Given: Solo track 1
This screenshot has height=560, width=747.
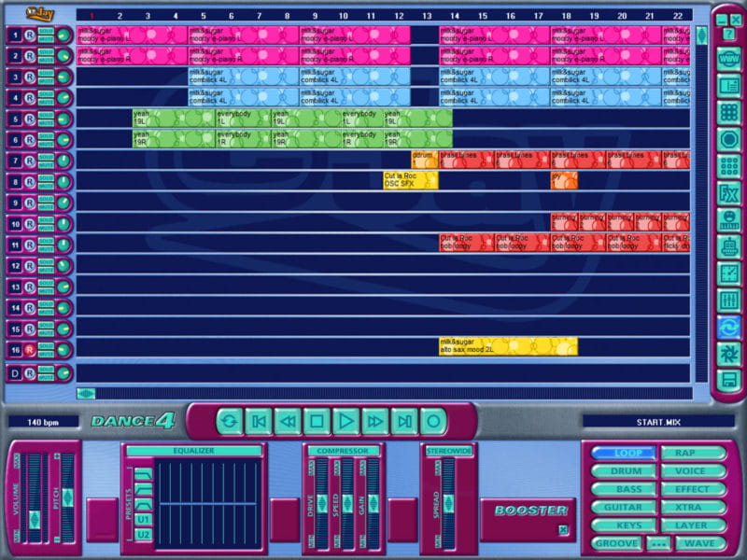Looking at the screenshot, I should click(46, 31).
